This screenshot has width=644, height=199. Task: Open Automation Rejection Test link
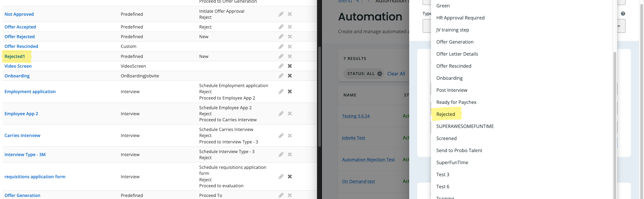click(368, 159)
